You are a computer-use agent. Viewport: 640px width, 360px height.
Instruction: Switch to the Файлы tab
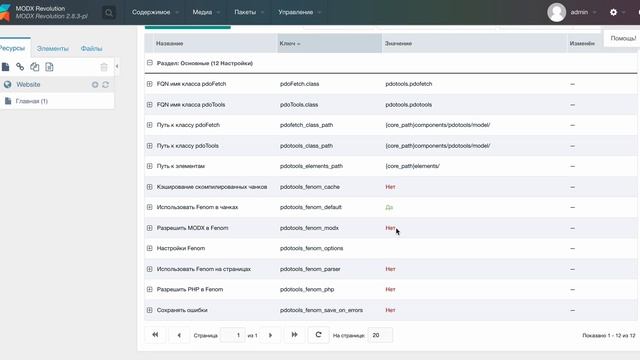pos(91,48)
